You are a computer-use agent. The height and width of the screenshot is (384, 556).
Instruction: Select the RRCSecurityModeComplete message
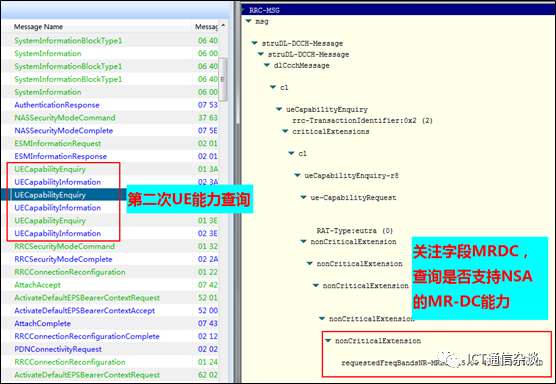coord(63,259)
